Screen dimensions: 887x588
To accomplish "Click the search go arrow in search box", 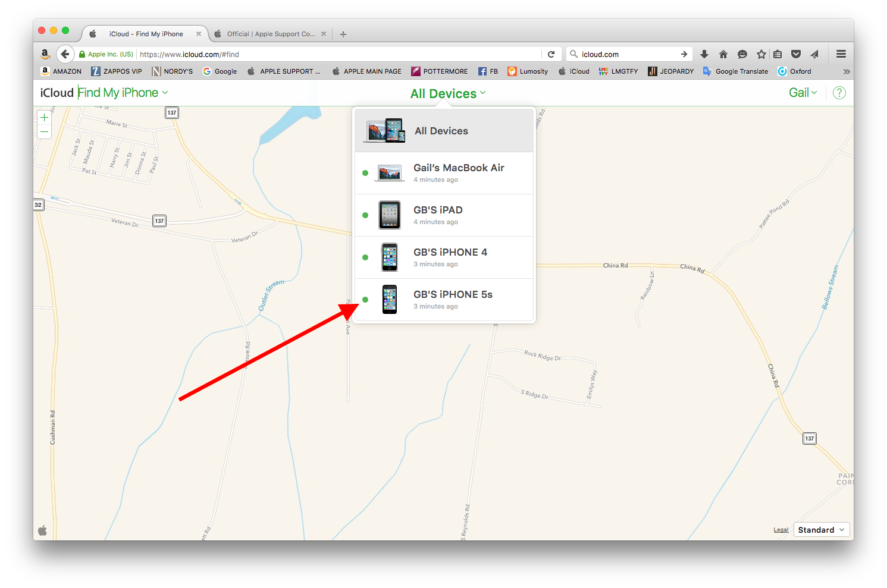I will [x=684, y=54].
